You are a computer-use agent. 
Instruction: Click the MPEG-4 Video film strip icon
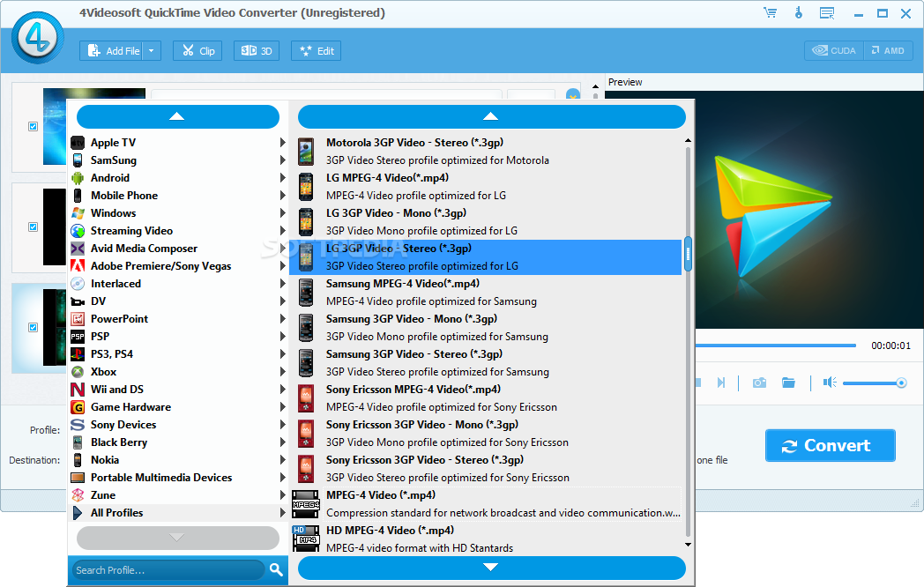point(306,504)
